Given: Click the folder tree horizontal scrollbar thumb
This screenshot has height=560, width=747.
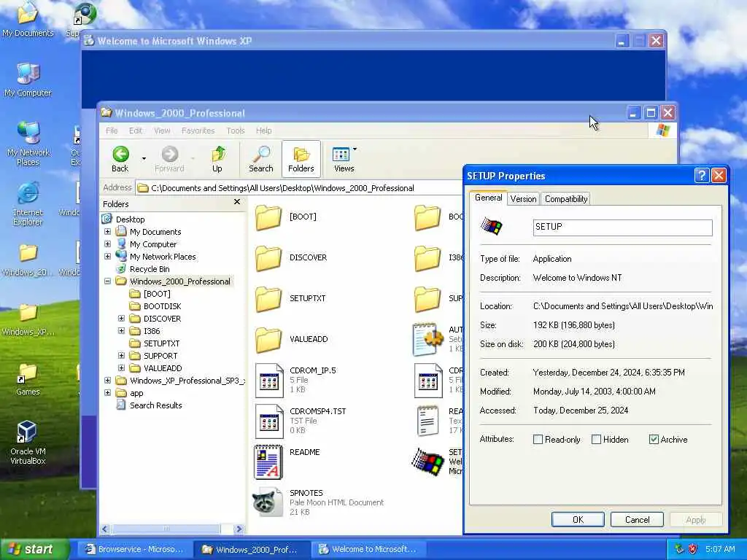Looking at the screenshot, I should click(x=166, y=529).
